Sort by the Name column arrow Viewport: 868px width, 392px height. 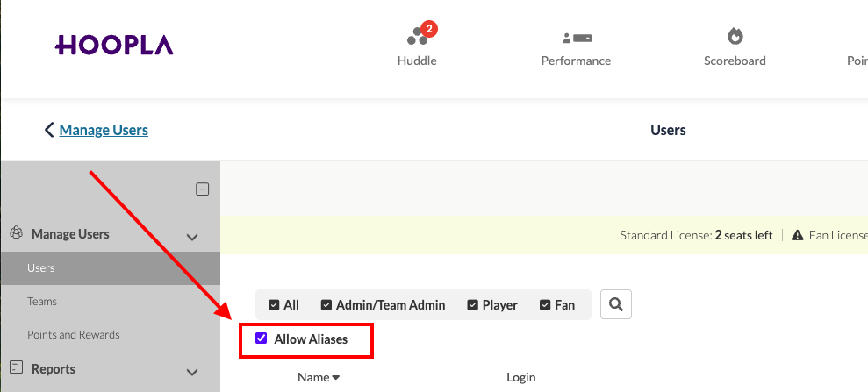click(x=335, y=378)
